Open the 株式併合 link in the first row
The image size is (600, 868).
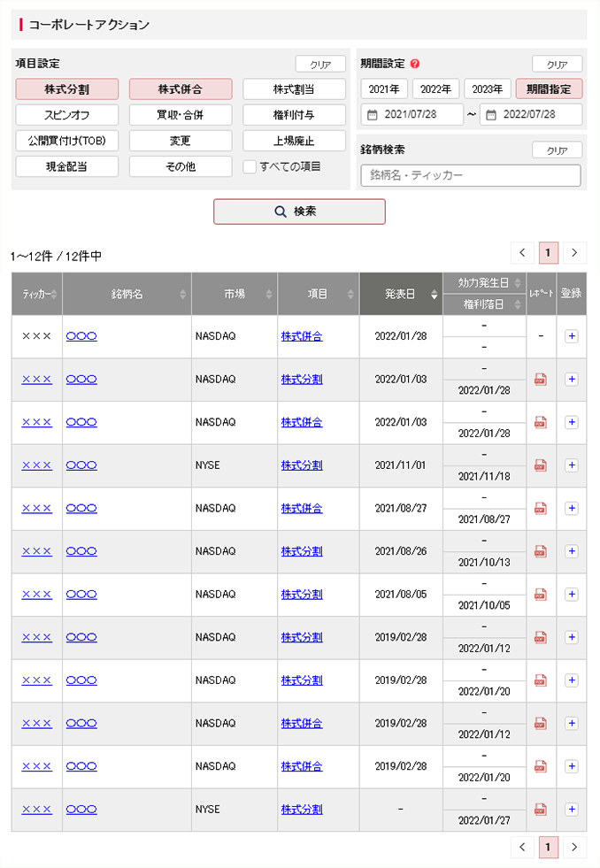[302, 336]
